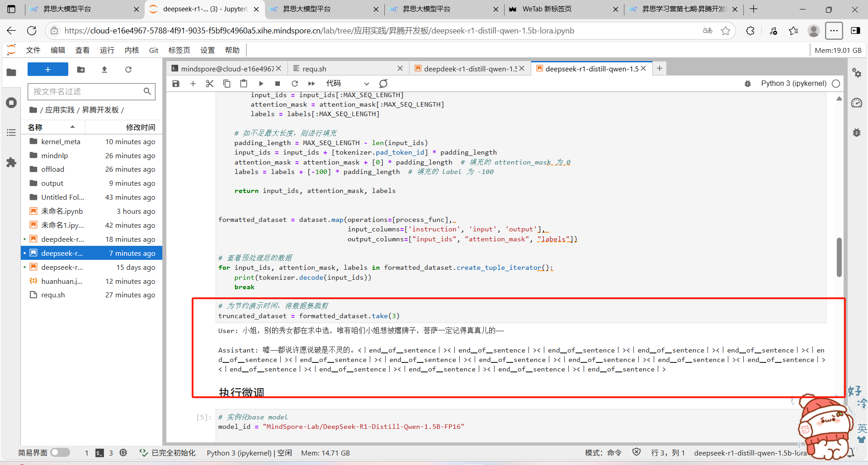The width and height of the screenshot is (868, 465).
Task: Save the notebook with the save icon
Action: click(x=176, y=84)
